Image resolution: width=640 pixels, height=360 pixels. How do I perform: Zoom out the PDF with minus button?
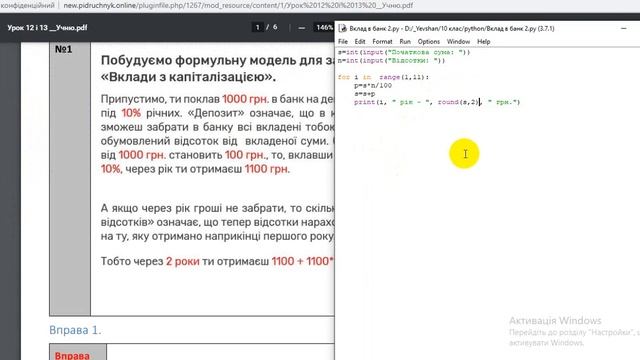click(302, 28)
